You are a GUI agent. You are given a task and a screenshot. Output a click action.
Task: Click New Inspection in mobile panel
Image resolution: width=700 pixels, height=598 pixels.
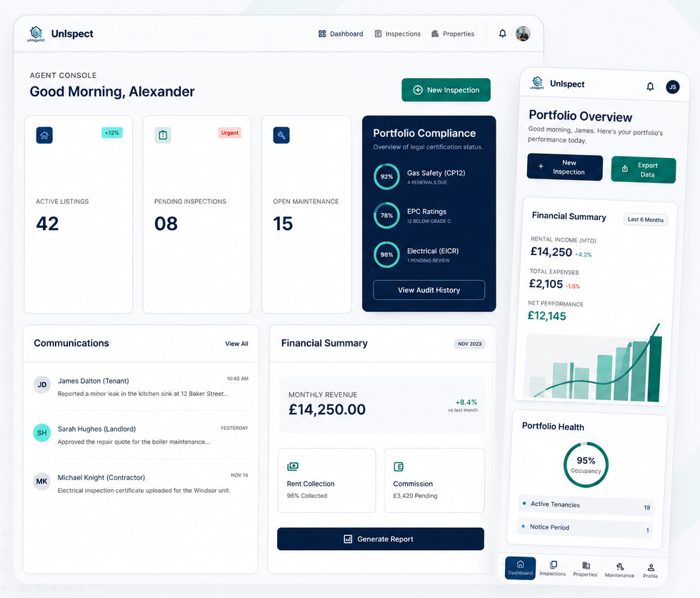pos(565,167)
